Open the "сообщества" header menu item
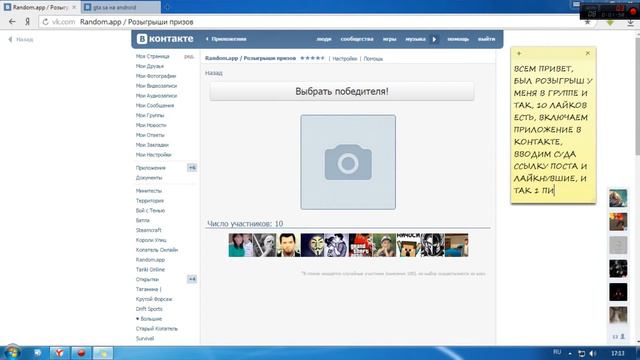 click(x=357, y=39)
